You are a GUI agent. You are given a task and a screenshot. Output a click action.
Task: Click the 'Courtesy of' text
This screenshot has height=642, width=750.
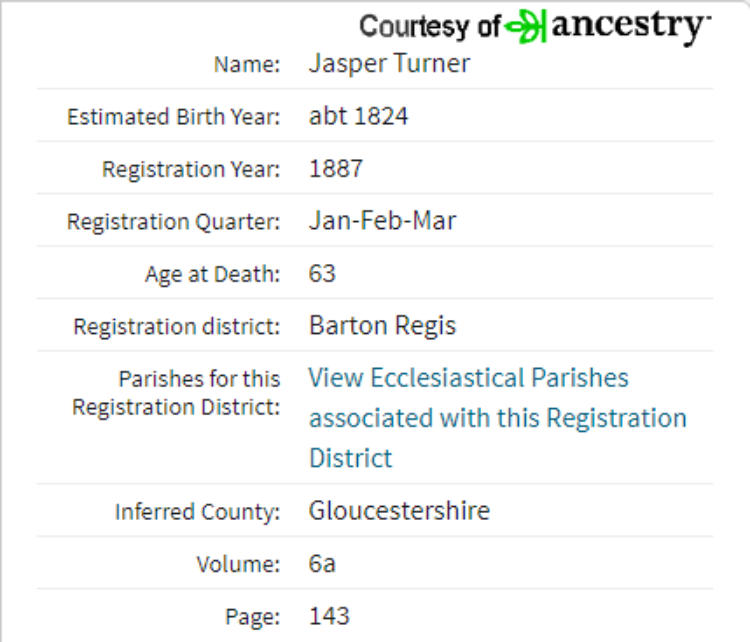(x=430, y=27)
